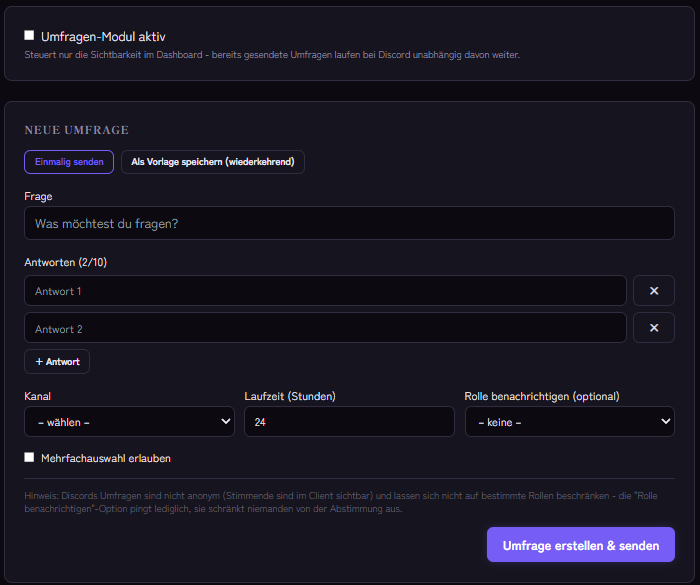The image size is (700, 585).
Task: Click into the Antwort 1 field
Action: [325, 291]
